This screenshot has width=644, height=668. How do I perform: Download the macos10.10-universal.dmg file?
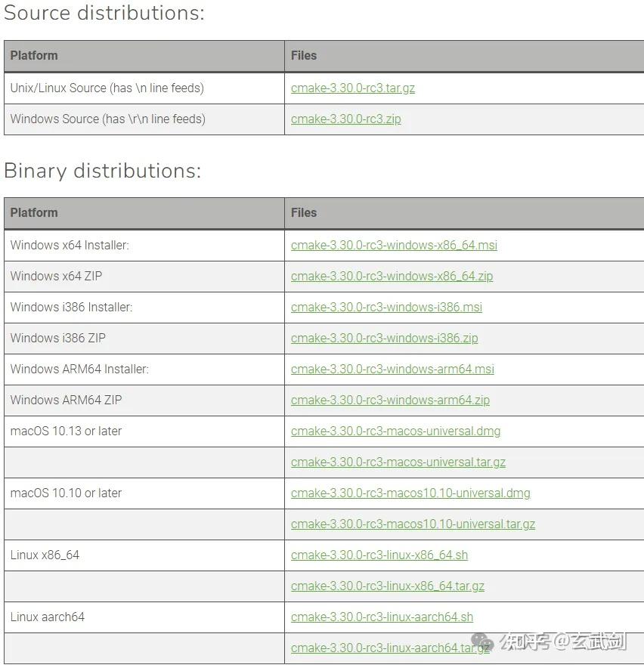click(410, 493)
